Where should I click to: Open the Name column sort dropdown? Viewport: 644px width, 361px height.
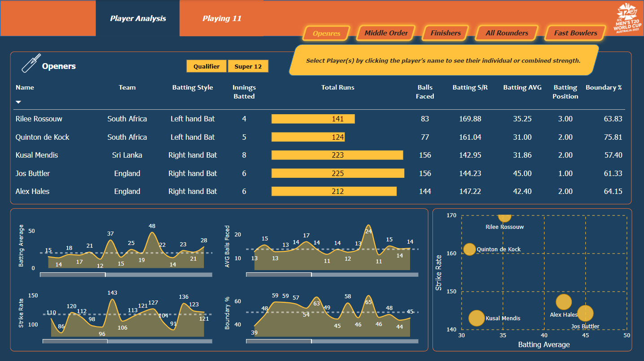pyautogui.click(x=18, y=102)
